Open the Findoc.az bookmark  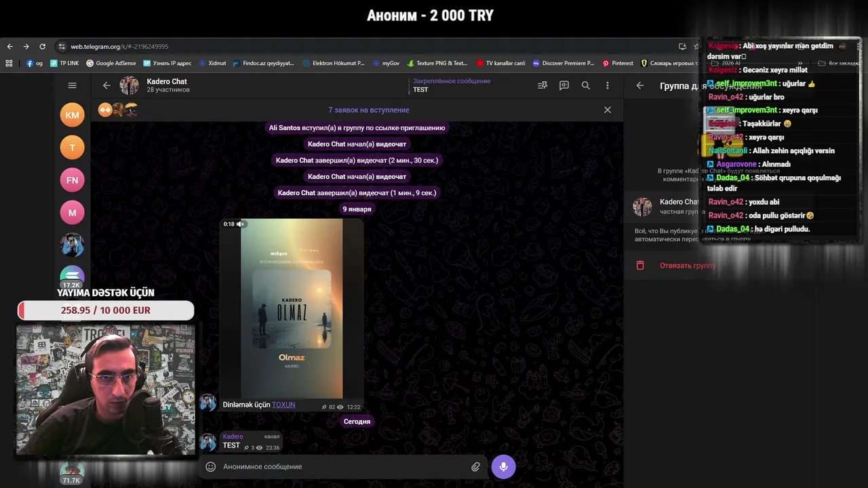click(264, 63)
